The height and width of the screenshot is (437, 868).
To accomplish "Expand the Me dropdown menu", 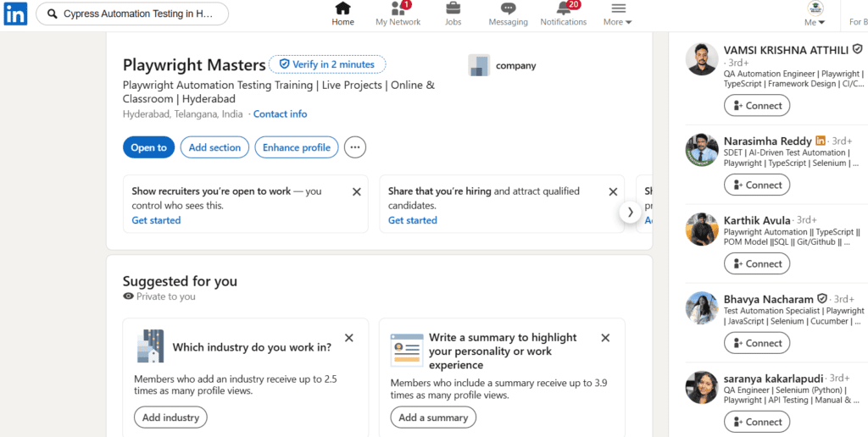I will coord(815,14).
